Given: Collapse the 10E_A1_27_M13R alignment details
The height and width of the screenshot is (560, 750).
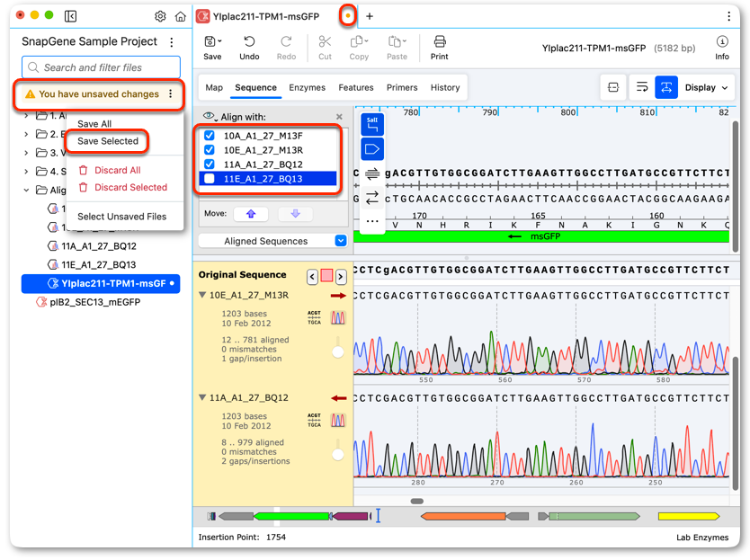Looking at the screenshot, I should point(202,295).
